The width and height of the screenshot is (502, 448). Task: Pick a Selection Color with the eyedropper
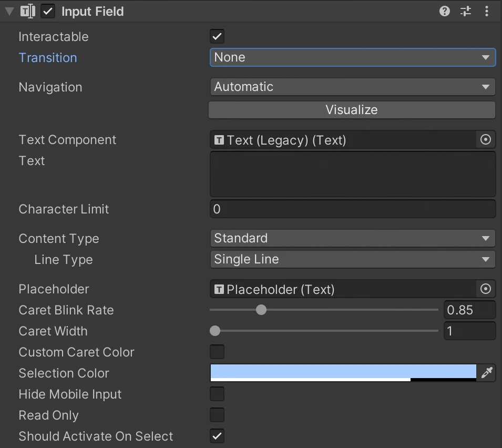486,373
